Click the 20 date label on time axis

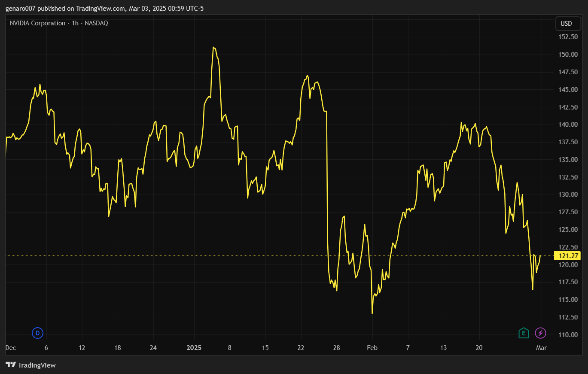coord(479,348)
